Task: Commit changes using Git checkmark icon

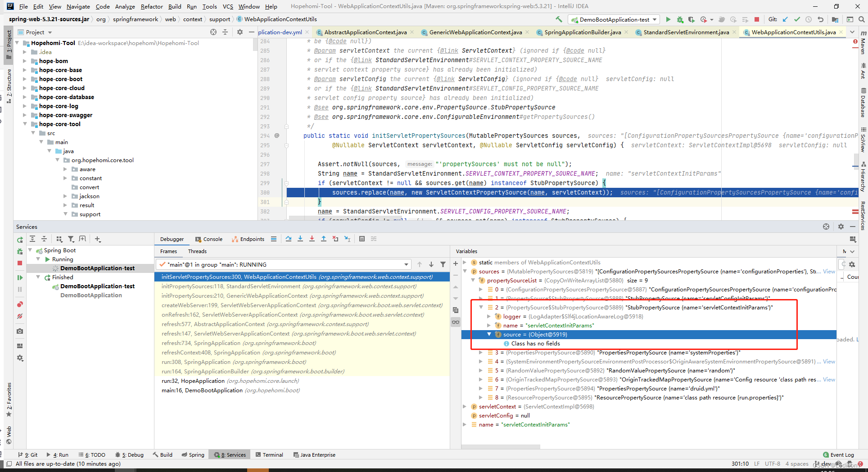Action: click(797, 19)
